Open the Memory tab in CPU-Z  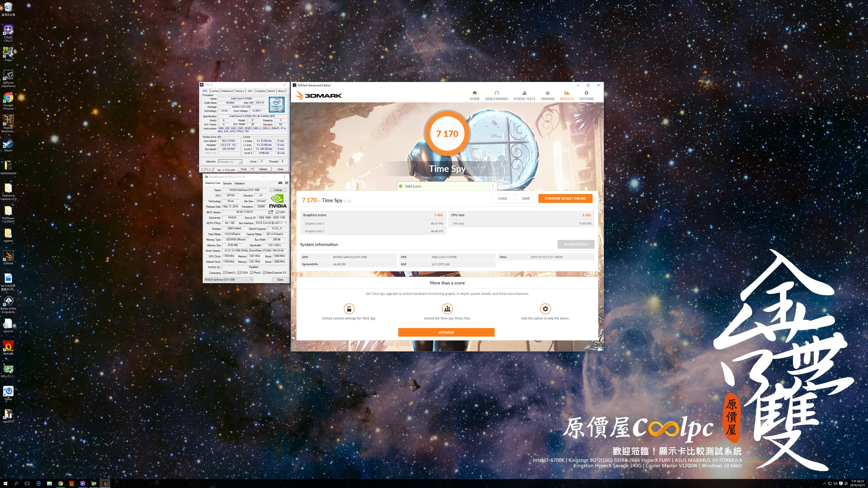coord(240,91)
